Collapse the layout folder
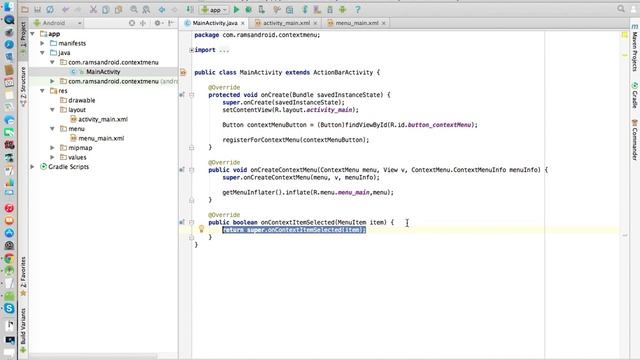640x360 pixels. (x=52, y=110)
